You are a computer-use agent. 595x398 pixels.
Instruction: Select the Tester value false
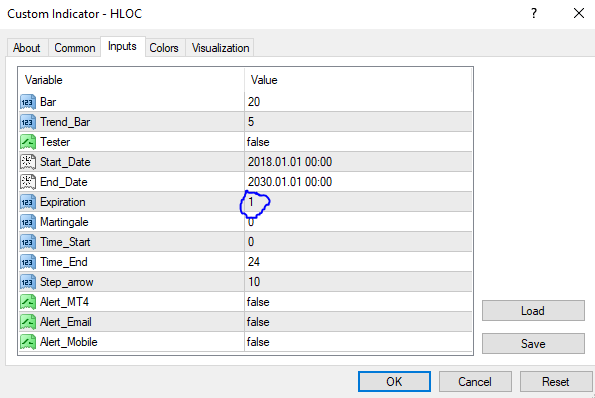click(258, 142)
